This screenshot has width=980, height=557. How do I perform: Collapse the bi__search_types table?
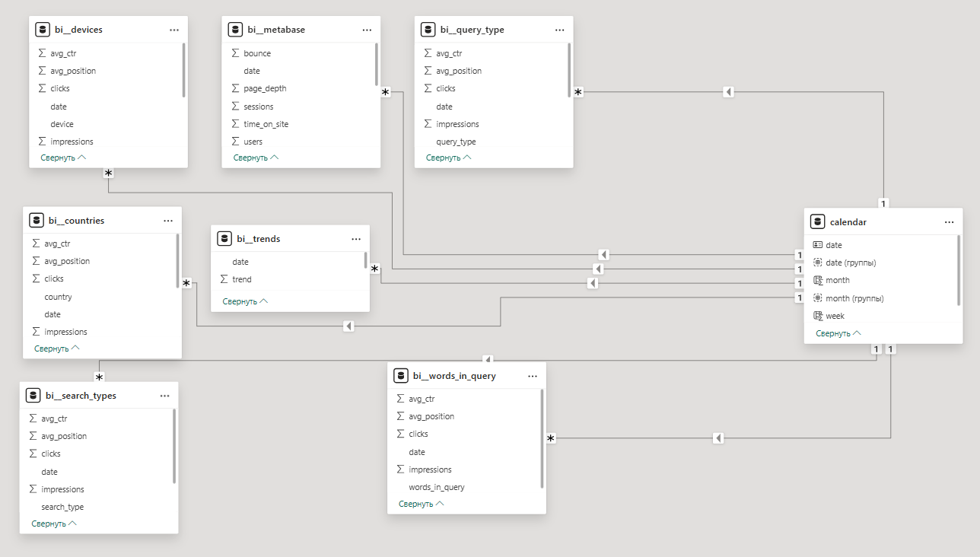(x=54, y=524)
